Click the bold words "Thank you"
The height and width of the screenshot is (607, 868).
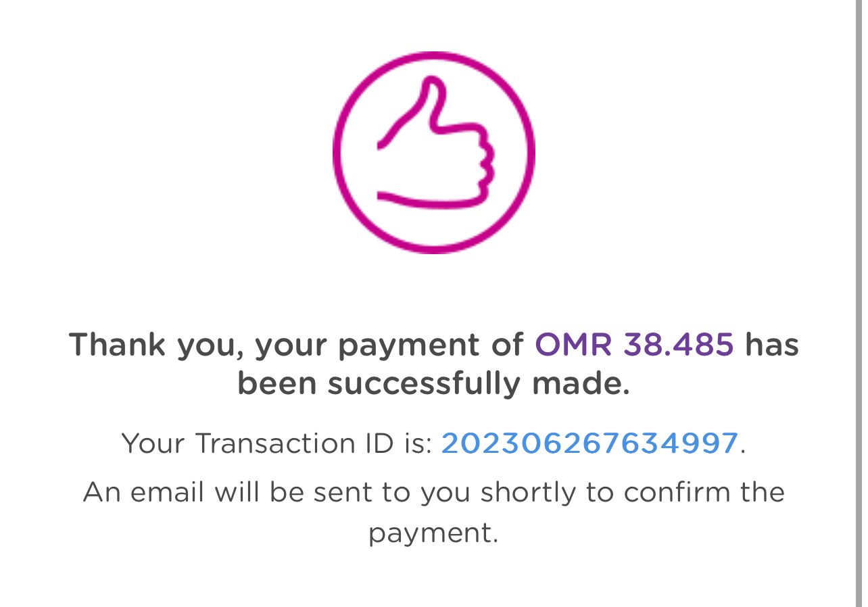pyautogui.click(x=161, y=345)
